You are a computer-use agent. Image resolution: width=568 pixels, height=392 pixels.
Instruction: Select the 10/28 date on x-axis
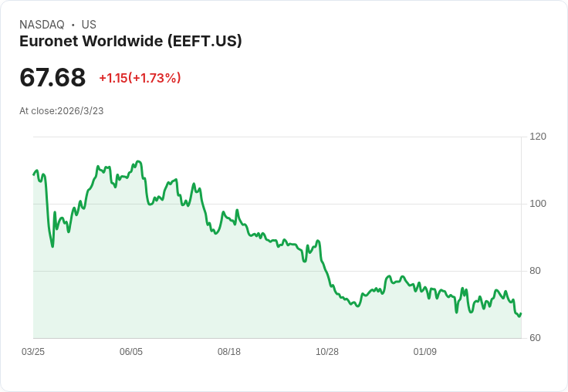tap(327, 352)
